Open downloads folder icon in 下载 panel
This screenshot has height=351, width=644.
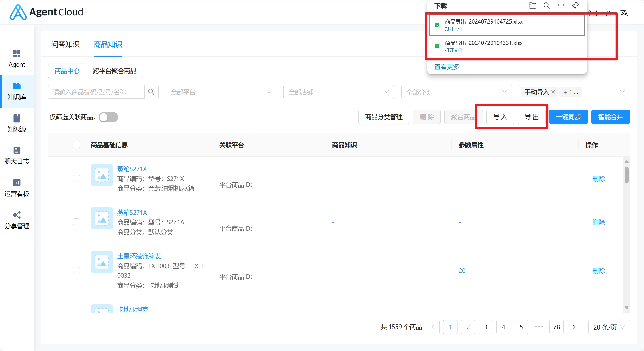532,6
